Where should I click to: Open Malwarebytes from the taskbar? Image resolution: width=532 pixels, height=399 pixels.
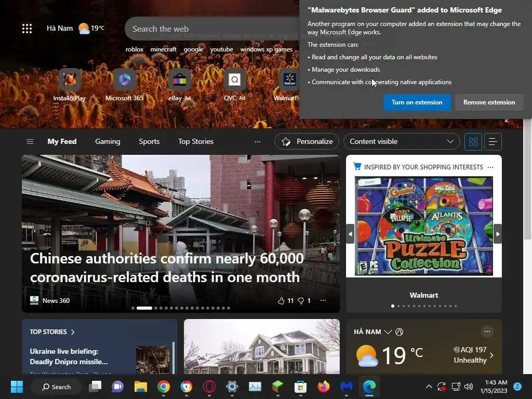[347, 387]
